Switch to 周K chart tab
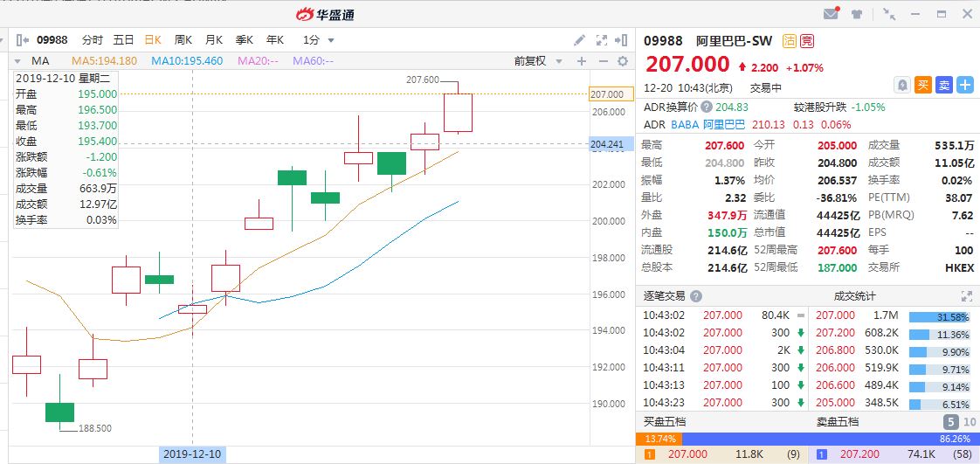The height and width of the screenshot is (464, 980). 183,40
